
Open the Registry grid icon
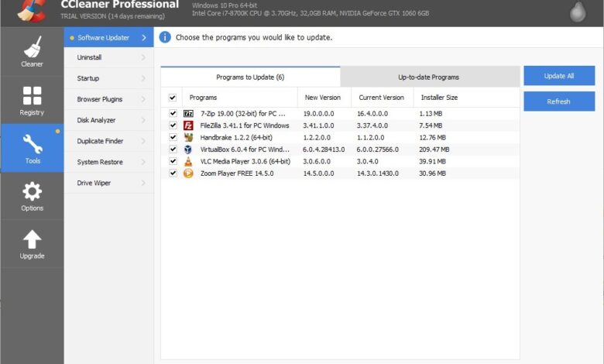[32, 95]
